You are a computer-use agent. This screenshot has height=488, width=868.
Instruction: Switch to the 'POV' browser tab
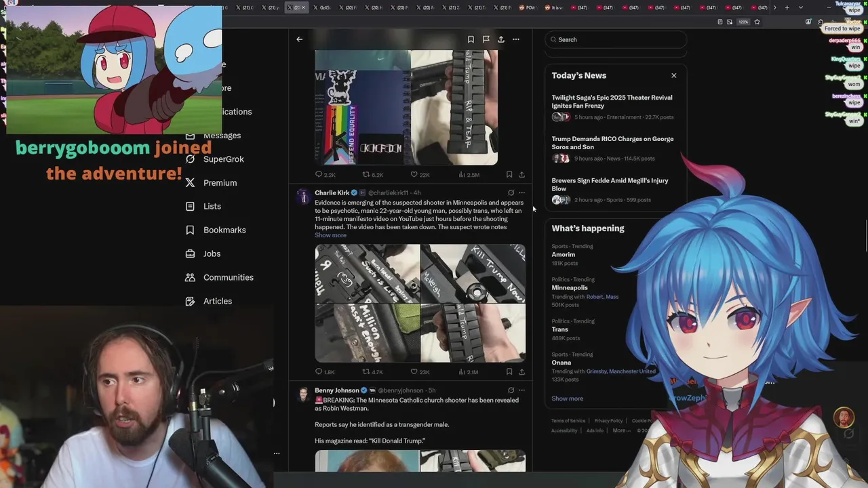(x=530, y=7)
